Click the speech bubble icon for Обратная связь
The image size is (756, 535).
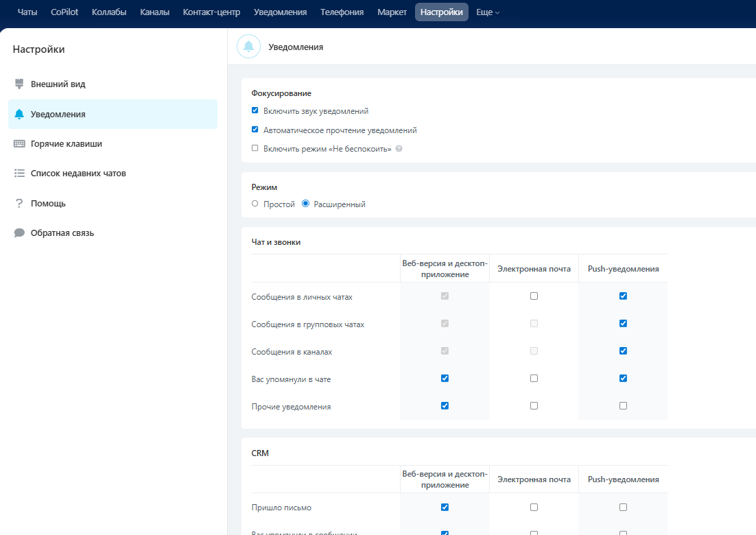pos(19,233)
